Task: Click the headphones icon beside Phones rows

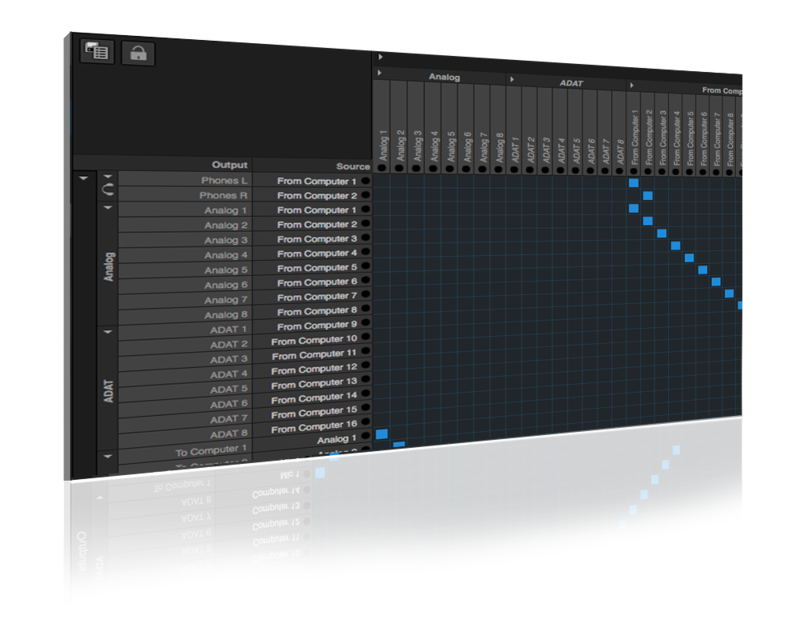Action: (108, 190)
